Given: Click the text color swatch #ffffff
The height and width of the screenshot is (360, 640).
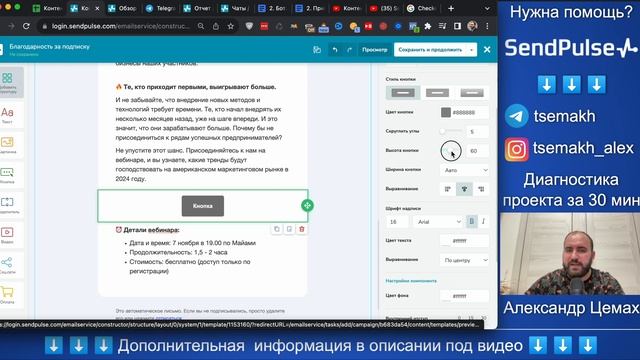Looking at the screenshot, I should click(446, 241).
